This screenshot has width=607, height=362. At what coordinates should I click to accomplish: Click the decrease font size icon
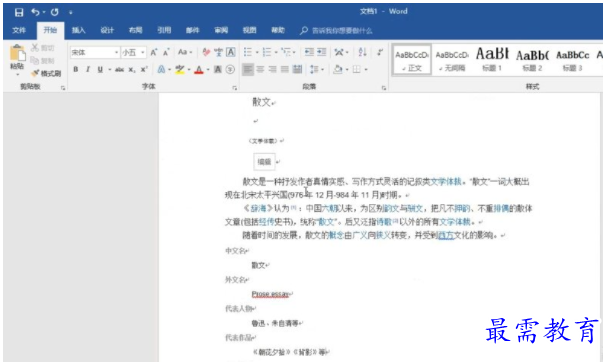pyautogui.click(x=166, y=52)
